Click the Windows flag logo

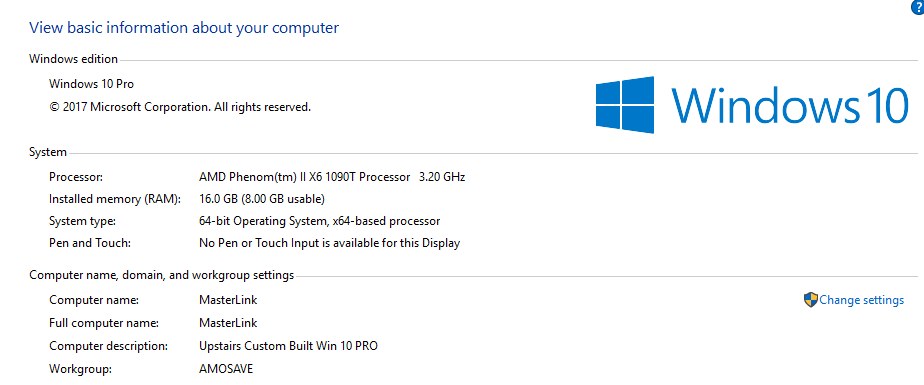click(x=625, y=104)
